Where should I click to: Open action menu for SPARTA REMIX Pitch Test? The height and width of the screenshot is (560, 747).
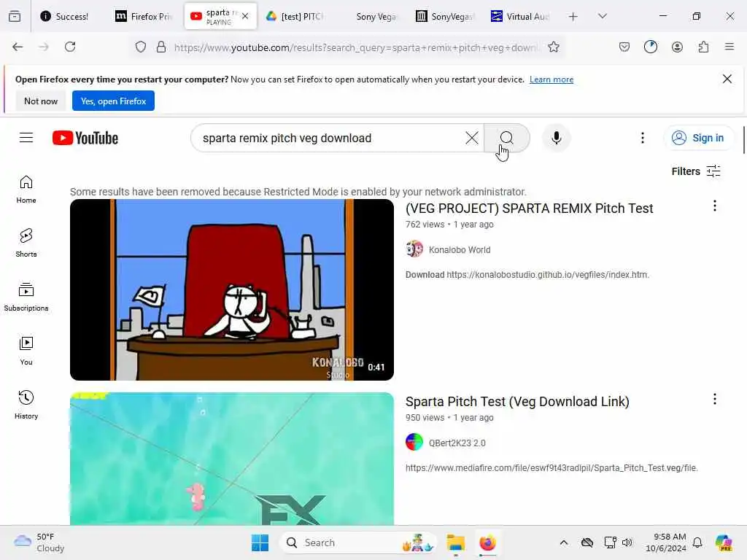[x=715, y=206]
